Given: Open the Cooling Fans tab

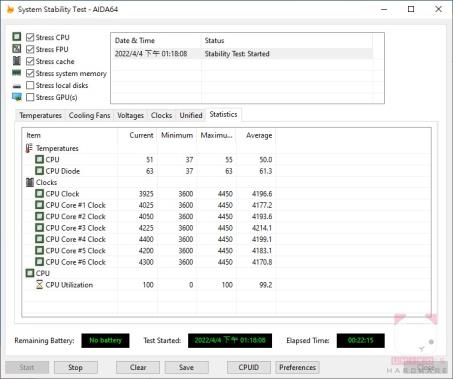Looking at the screenshot, I should [89, 115].
